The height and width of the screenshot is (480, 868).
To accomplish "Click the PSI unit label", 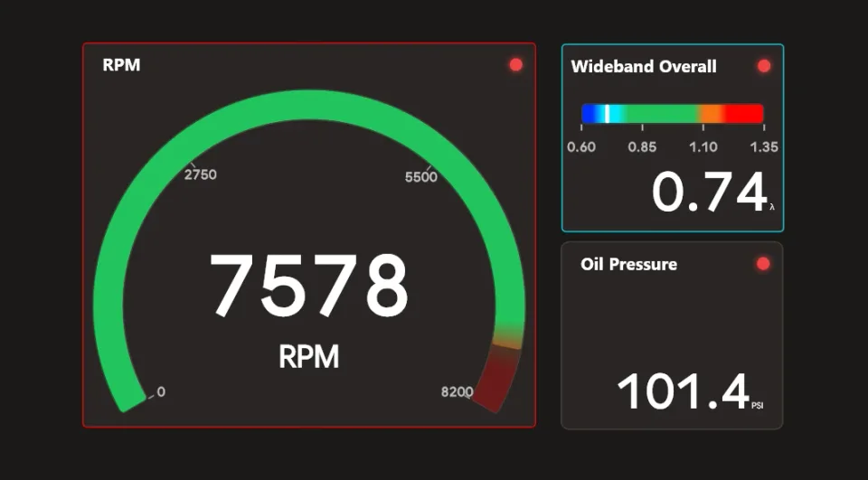I will coord(758,406).
